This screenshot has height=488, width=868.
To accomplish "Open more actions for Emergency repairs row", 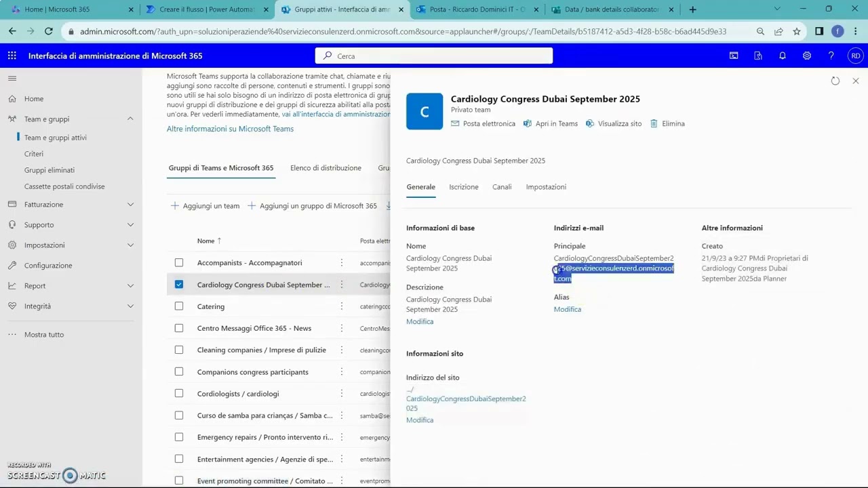I will (x=342, y=437).
